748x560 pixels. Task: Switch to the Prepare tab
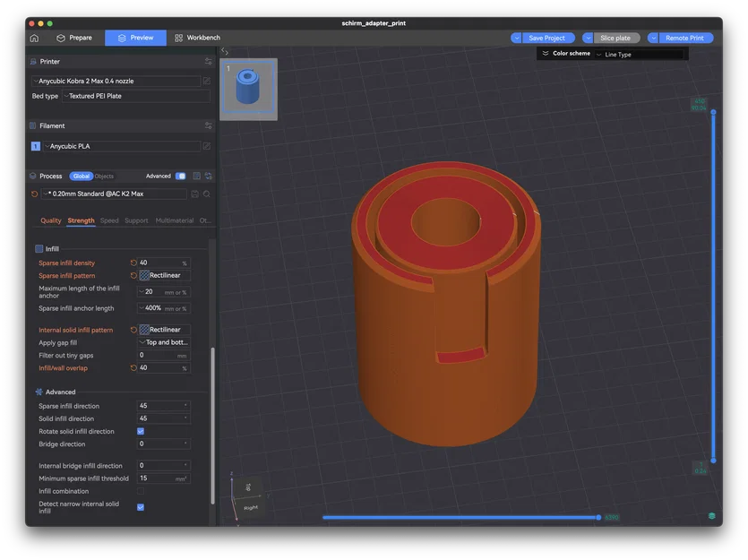point(74,38)
